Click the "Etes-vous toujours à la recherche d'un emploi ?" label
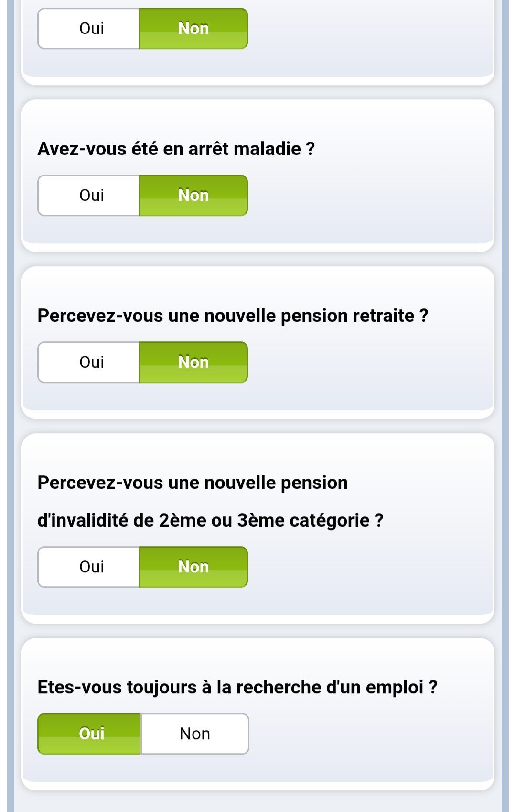Image resolution: width=516 pixels, height=812 pixels. [x=237, y=687]
